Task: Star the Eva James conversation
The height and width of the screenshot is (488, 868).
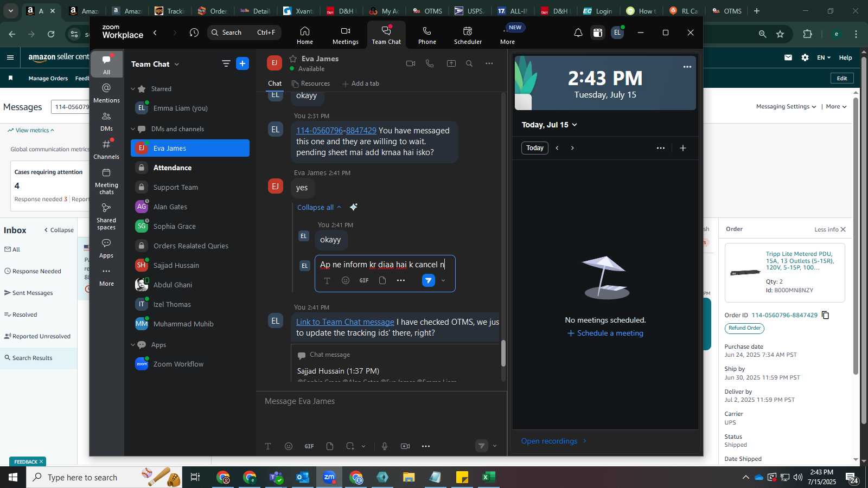Action: point(293,59)
